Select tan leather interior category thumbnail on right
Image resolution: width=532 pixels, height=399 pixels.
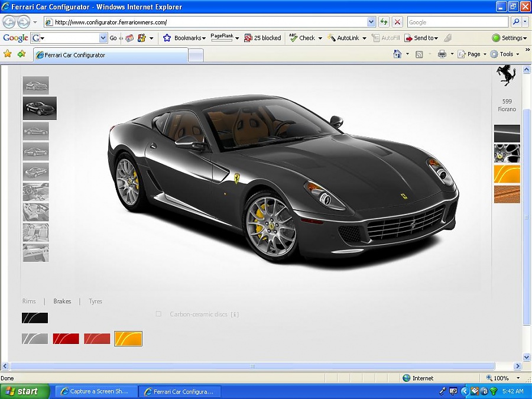(507, 194)
